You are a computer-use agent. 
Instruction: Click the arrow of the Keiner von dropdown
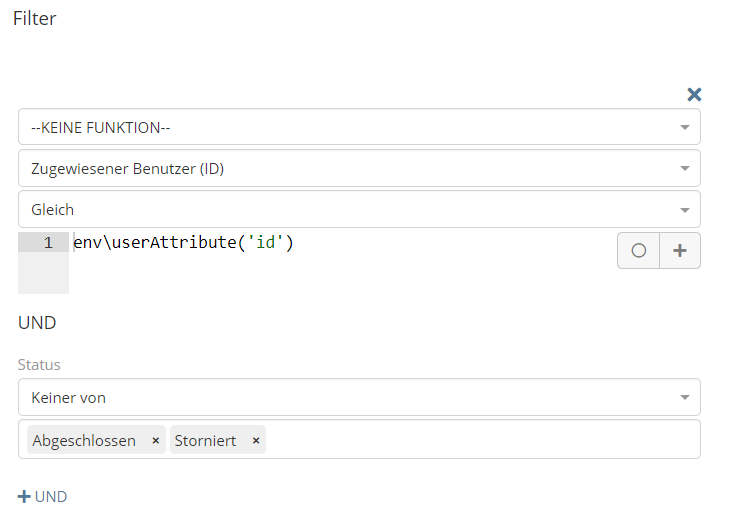[685, 398]
